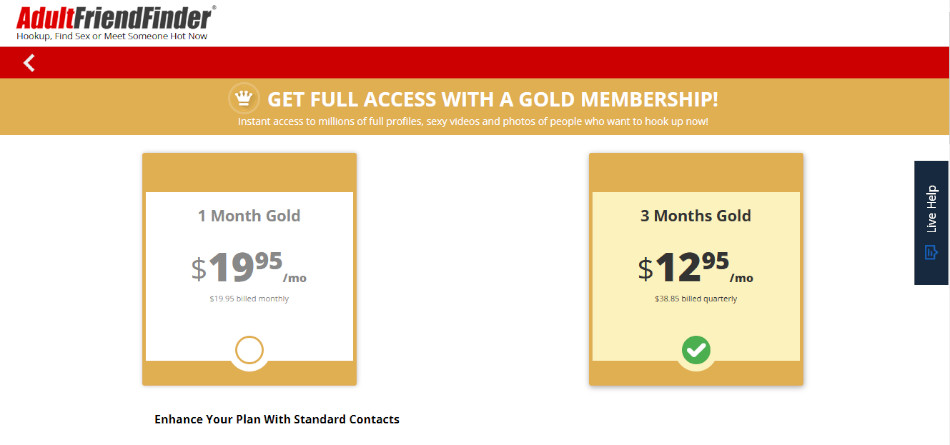Click the Live Help chat bubble icon

click(931, 253)
